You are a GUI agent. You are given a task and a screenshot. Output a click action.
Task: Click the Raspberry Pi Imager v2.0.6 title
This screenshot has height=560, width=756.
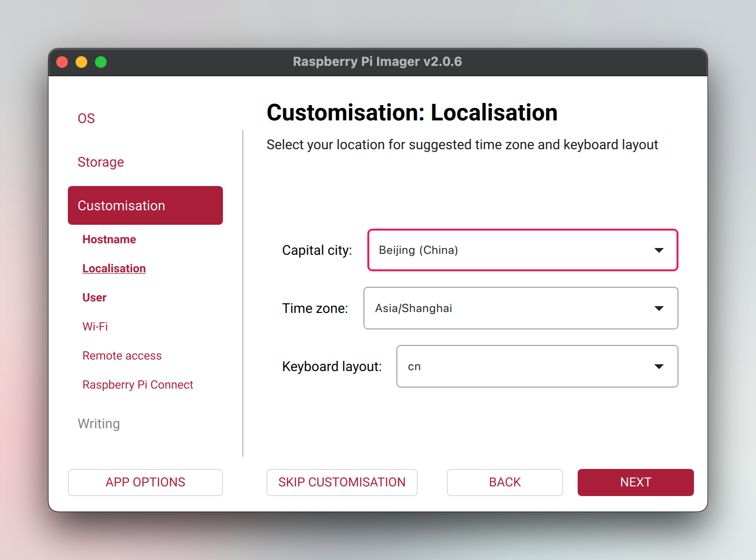[378, 62]
